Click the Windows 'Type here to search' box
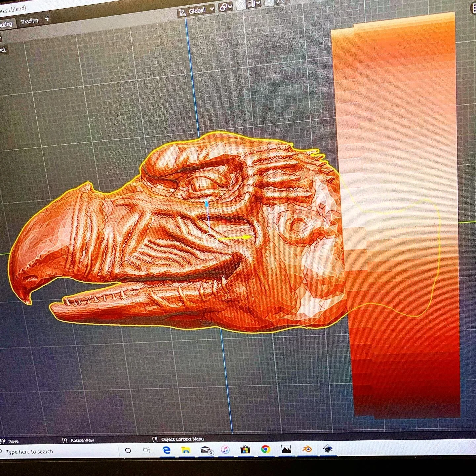Image resolution: width=476 pixels, height=476 pixels. click(x=59, y=451)
